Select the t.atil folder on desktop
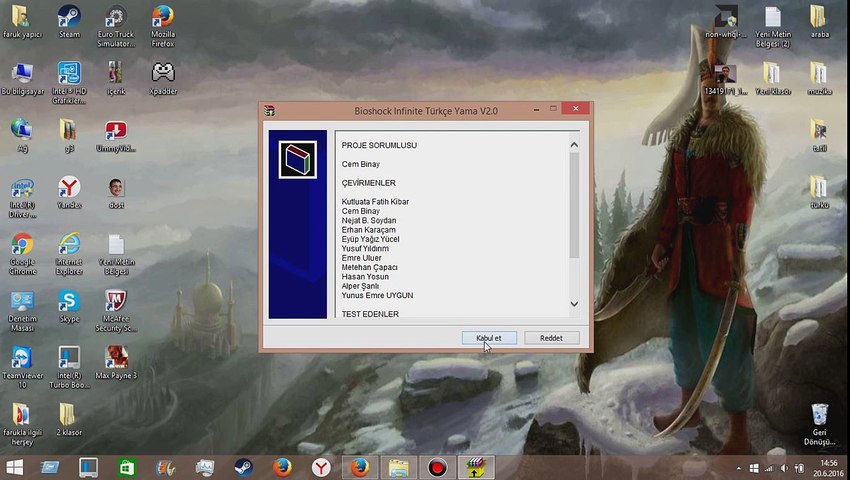850x480 pixels. tap(819, 136)
